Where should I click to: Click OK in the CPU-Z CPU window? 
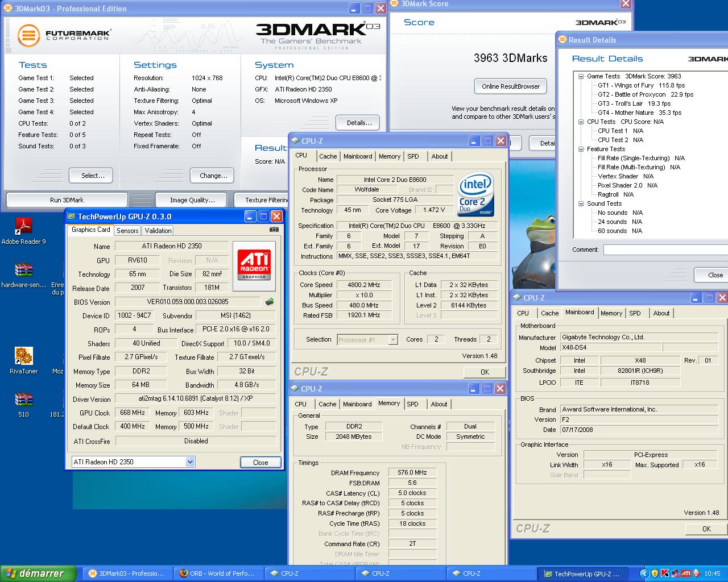coord(485,372)
